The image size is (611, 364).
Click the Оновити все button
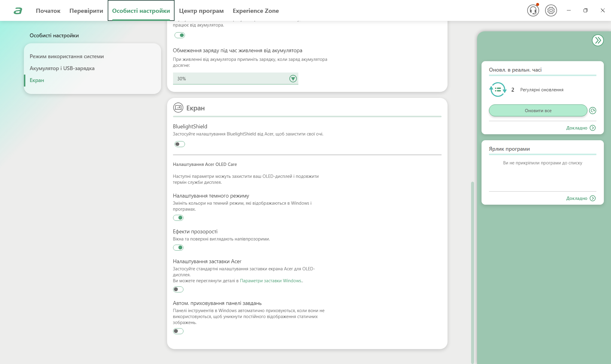[x=538, y=111]
